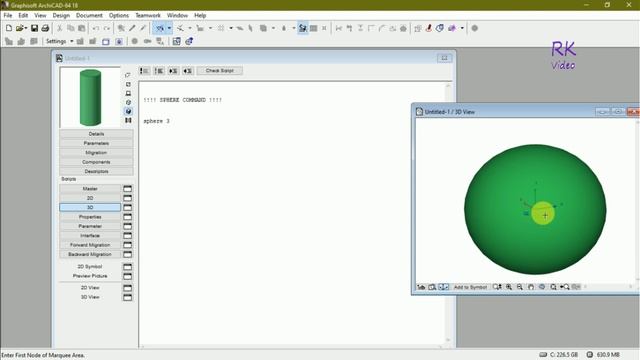The image size is (640, 360).
Task: Click the highlighted trace reference icon
Action: (302, 28)
